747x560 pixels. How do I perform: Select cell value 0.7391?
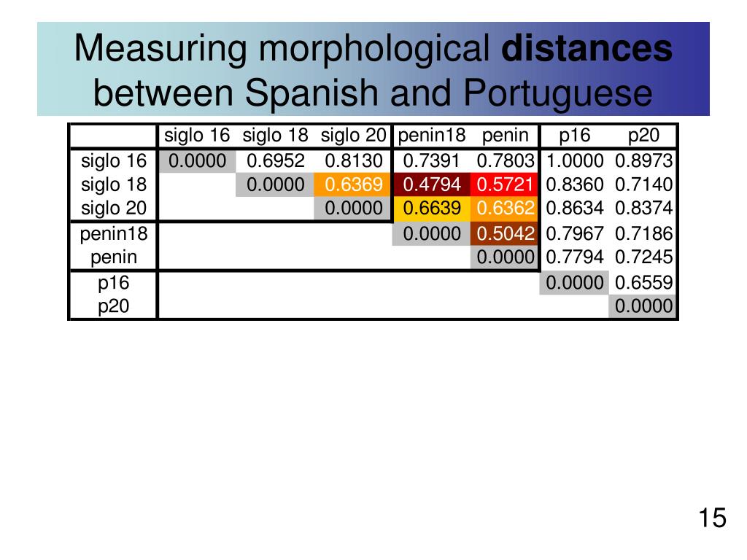pyautogui.click(x=432, y=161)
